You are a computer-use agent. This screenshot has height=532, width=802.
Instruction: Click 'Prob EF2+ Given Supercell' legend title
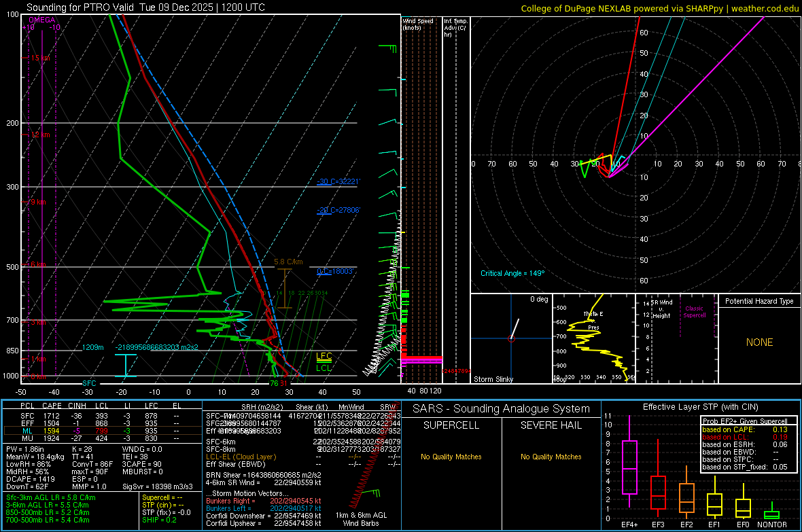pyautogui.click(x=745, y=421)
